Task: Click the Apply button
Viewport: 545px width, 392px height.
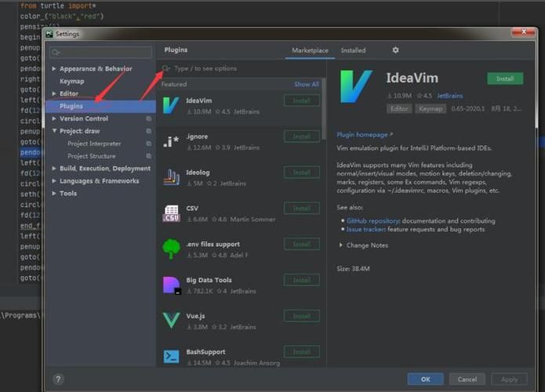Action: [509, 379]
